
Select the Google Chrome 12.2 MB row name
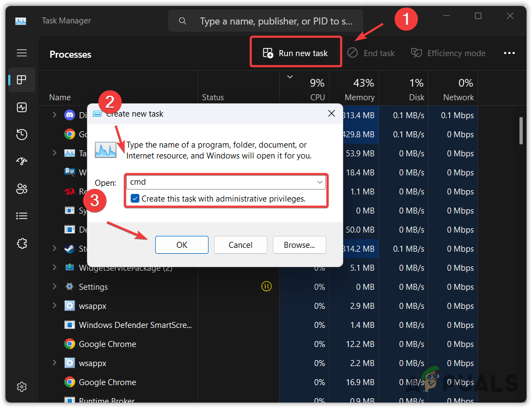coord(107,344)
